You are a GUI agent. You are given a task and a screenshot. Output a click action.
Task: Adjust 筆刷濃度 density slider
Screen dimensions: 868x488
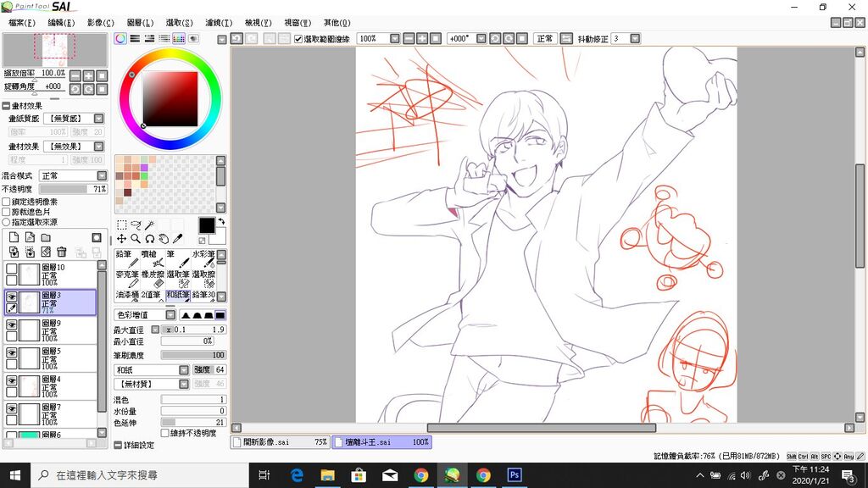tap(193, 355)
